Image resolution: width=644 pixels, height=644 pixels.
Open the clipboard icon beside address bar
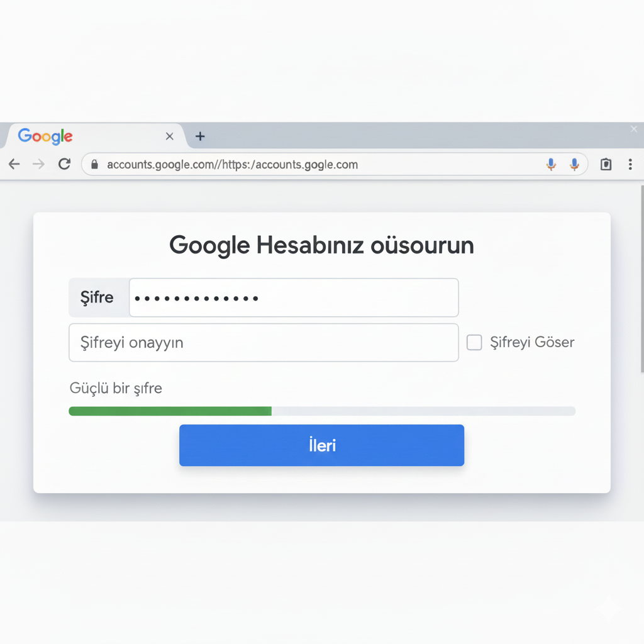(x=606, y=165)
